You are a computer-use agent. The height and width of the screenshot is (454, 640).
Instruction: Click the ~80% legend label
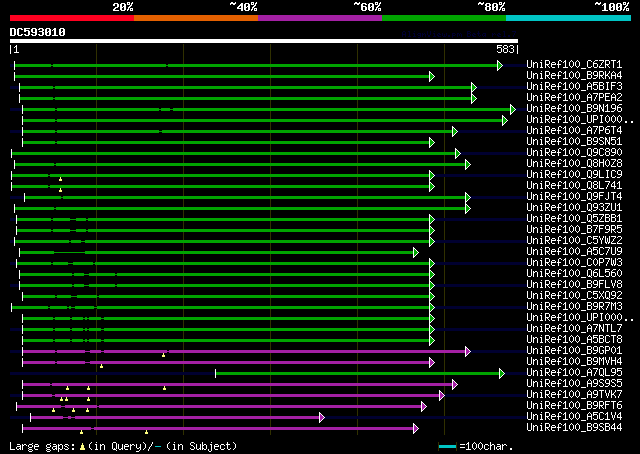coord(491,7)
